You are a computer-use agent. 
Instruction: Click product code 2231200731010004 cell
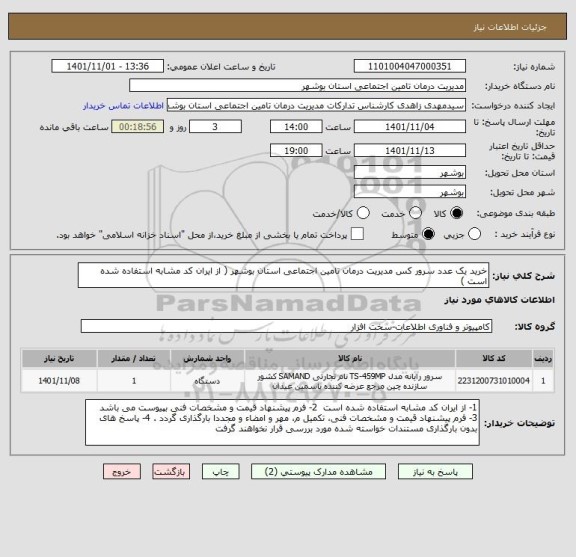(494, 381)
